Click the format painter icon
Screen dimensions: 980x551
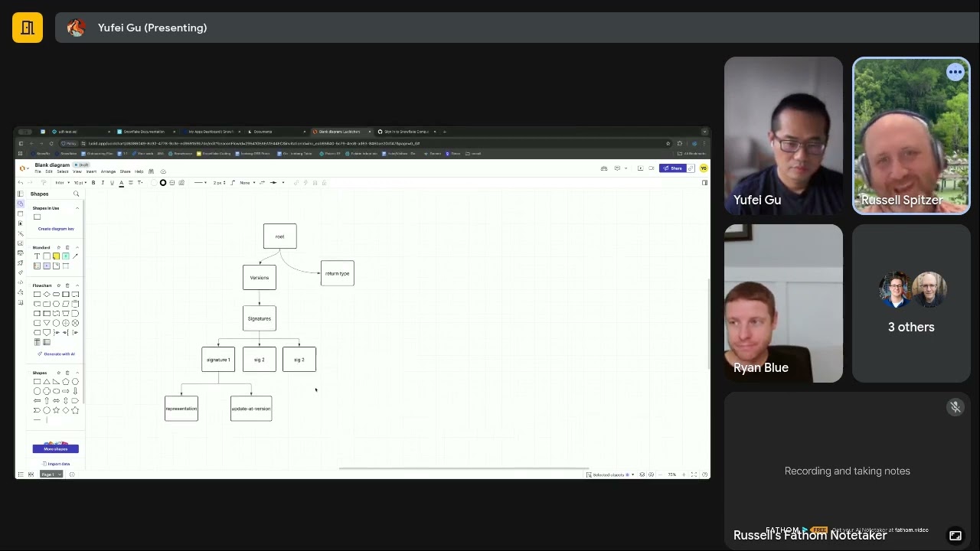point(43,183)
